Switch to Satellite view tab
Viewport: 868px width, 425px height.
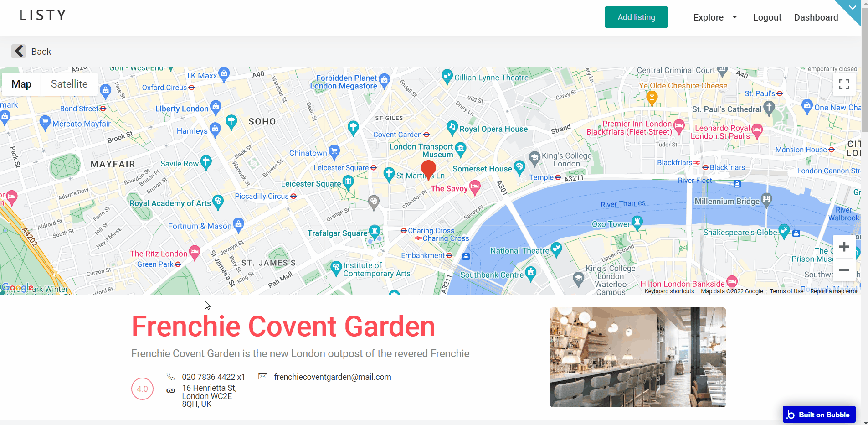coord(69,84)
